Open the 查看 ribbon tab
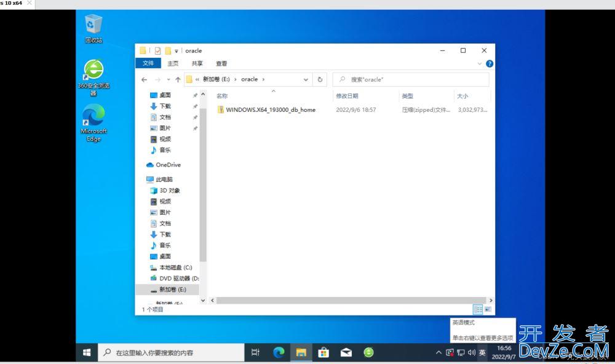The height and width of the screenshot is (364, 615). 221,63
